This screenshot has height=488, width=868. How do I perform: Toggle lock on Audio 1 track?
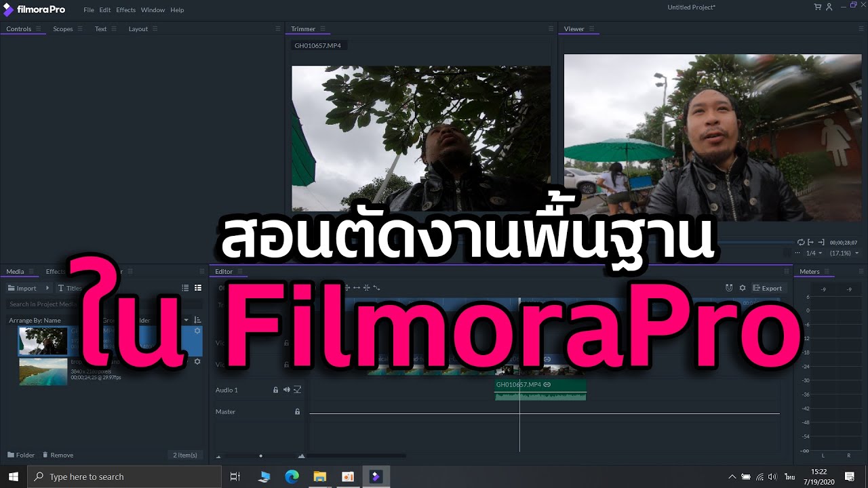coord(275,390)
